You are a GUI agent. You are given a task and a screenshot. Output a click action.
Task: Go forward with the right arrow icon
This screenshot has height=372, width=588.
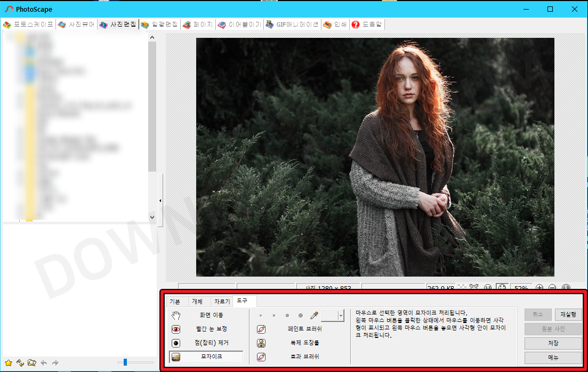[x=55, y=362]
